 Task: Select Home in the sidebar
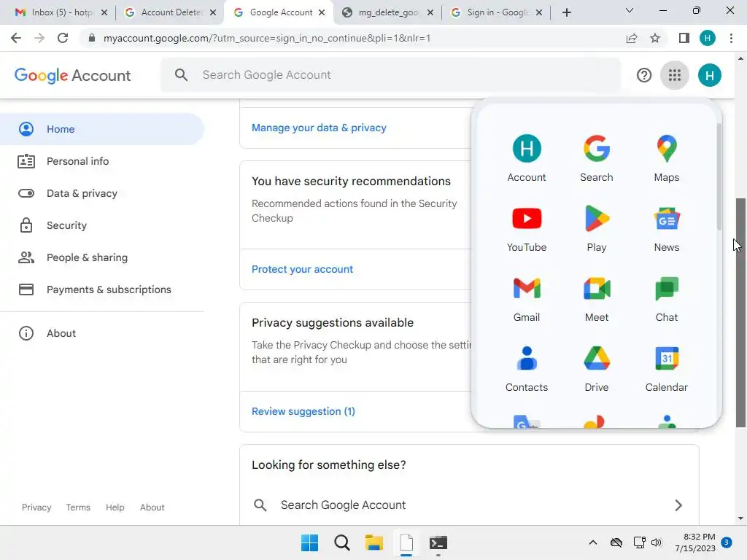pos(102,129)
